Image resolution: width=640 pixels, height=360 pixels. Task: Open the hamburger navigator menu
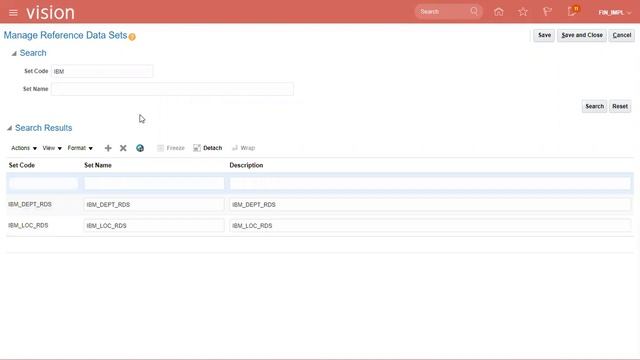click(x=13, y=13)
